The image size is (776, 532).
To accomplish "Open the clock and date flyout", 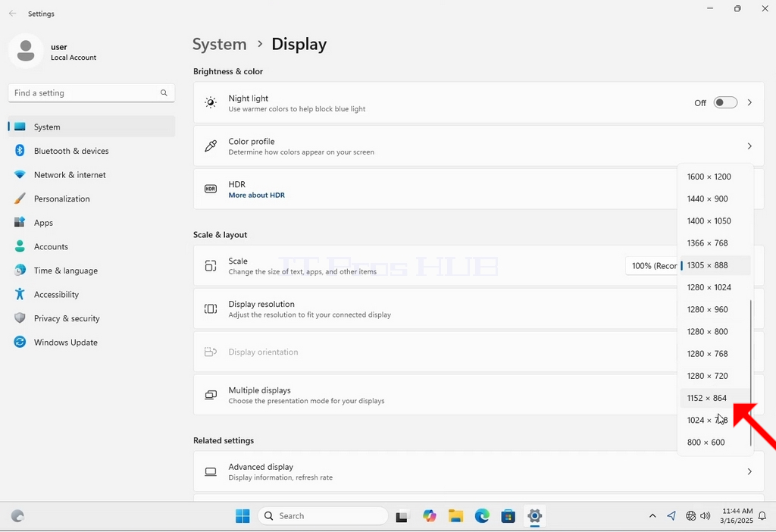I will tap(737, 515).
